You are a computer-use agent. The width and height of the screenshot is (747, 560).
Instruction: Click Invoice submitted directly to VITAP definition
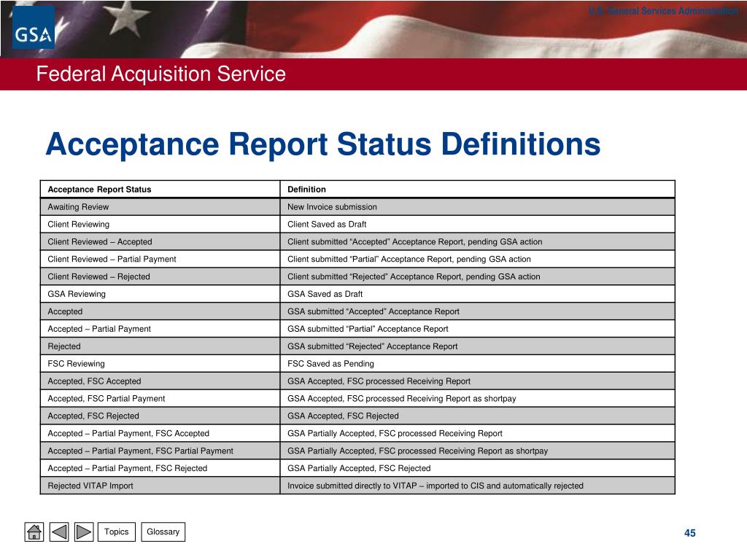478,486
